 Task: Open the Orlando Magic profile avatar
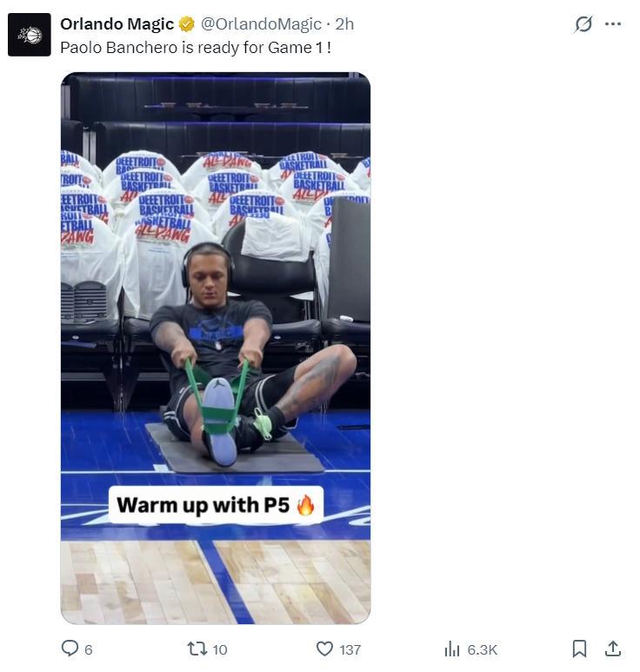click(x=30, y=35)
